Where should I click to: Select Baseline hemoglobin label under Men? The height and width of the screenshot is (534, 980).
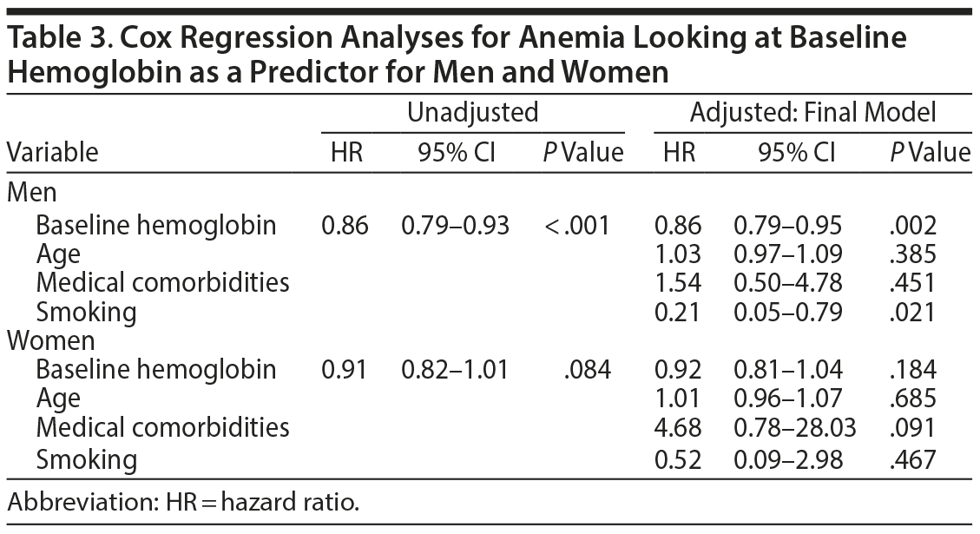click(x=156, y=226)
